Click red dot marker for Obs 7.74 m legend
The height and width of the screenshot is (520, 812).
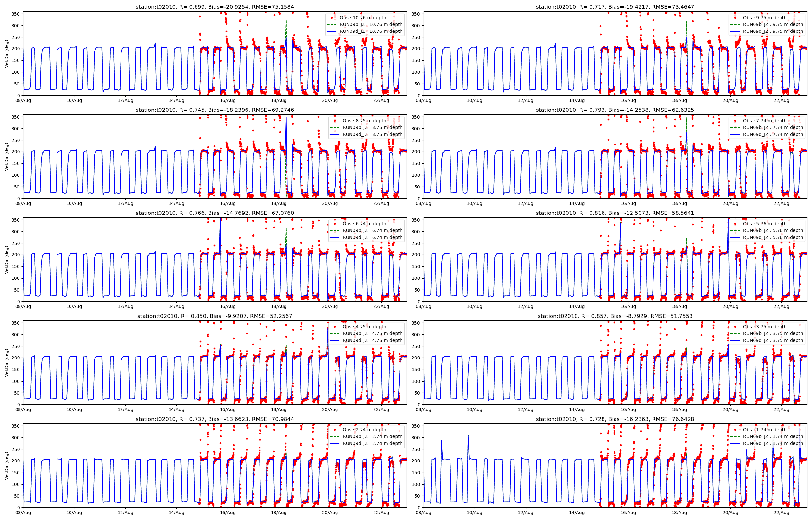point(735,121)
